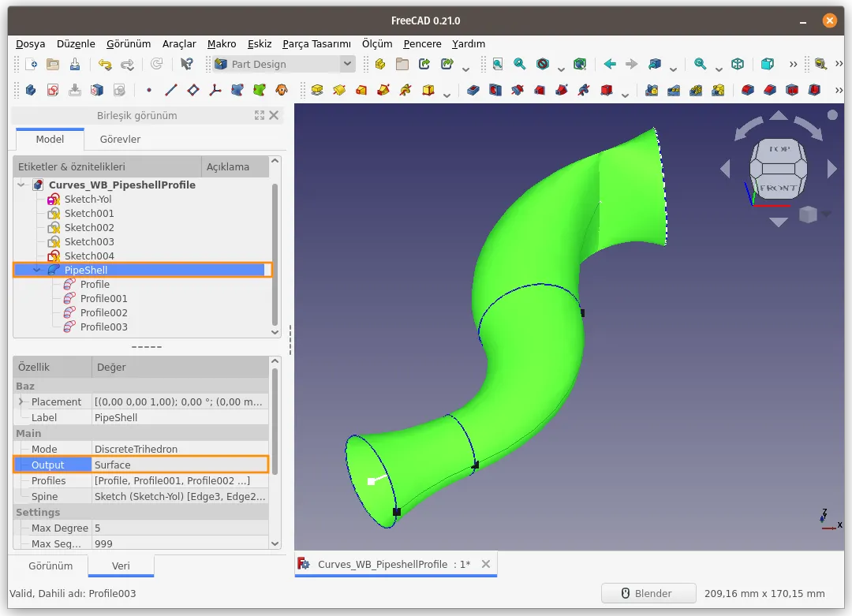Collapse the Curves_WB_PipeshellProfile document node
Image resolution: width=852 pixels, height=616 pixels.
(21, 185)
